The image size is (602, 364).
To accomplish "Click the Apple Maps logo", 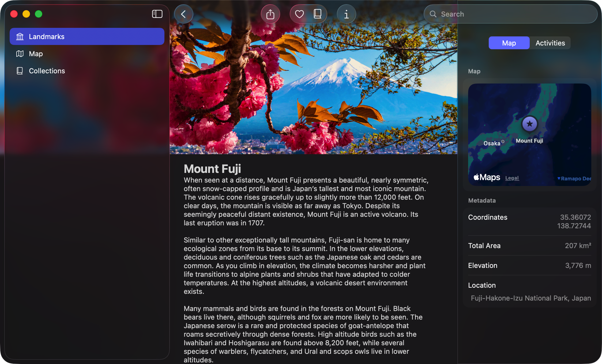I will coord(487,177).
